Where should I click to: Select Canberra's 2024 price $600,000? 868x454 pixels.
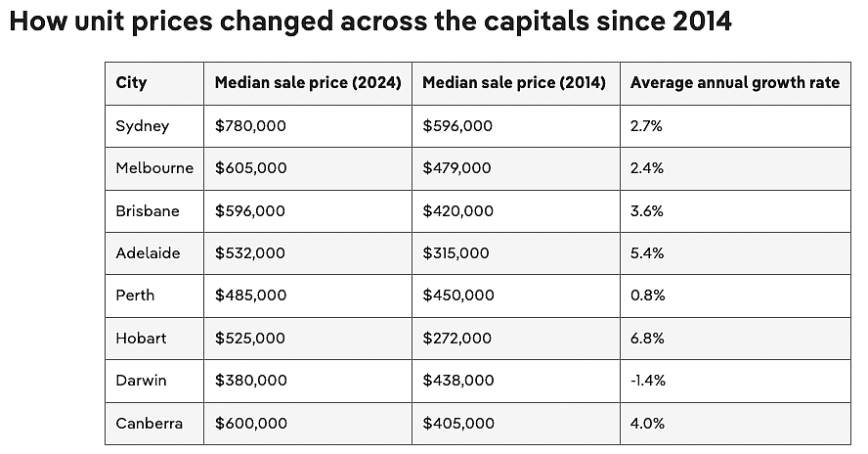251,424
